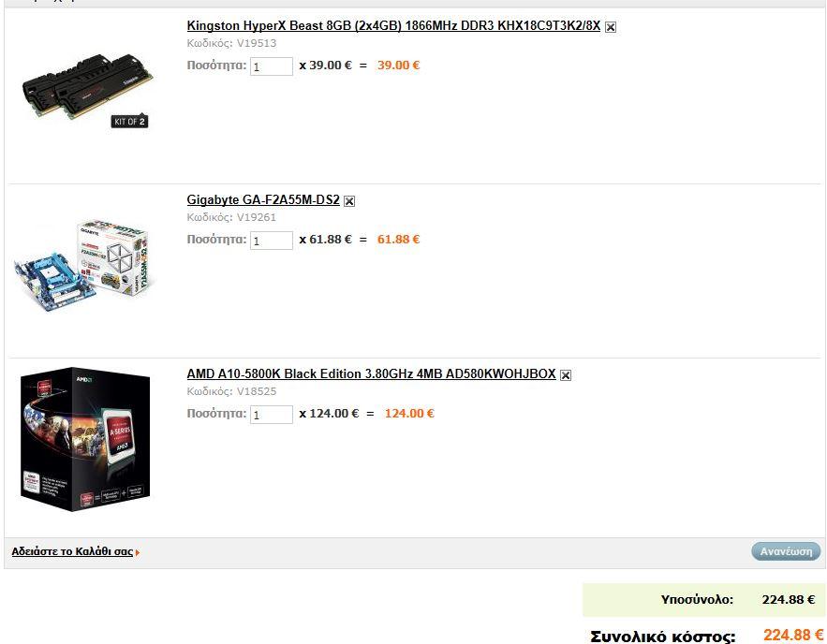Select quantity field for AMD A10-5800K
The height and width of the screenshot is (644, 827).
[271, 415]
